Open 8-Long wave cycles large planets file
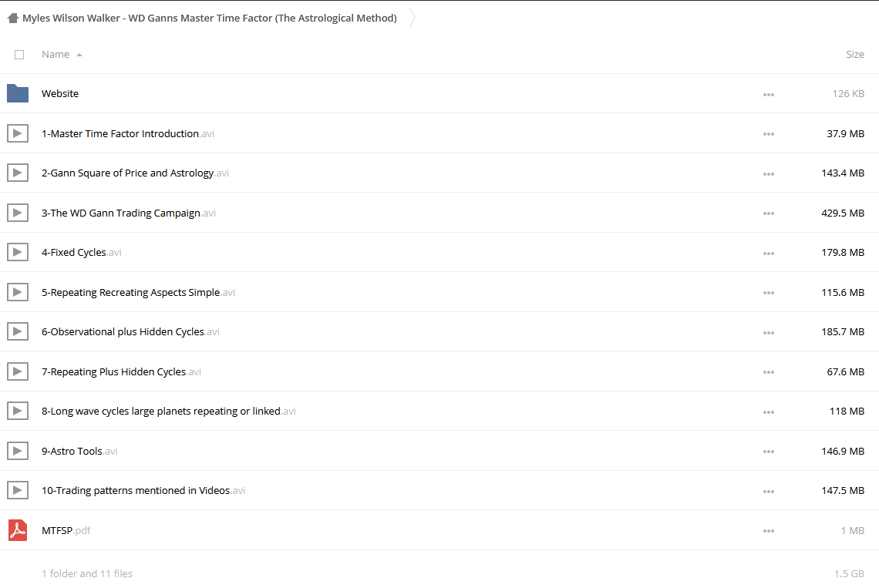 click(x=169, y=411)
